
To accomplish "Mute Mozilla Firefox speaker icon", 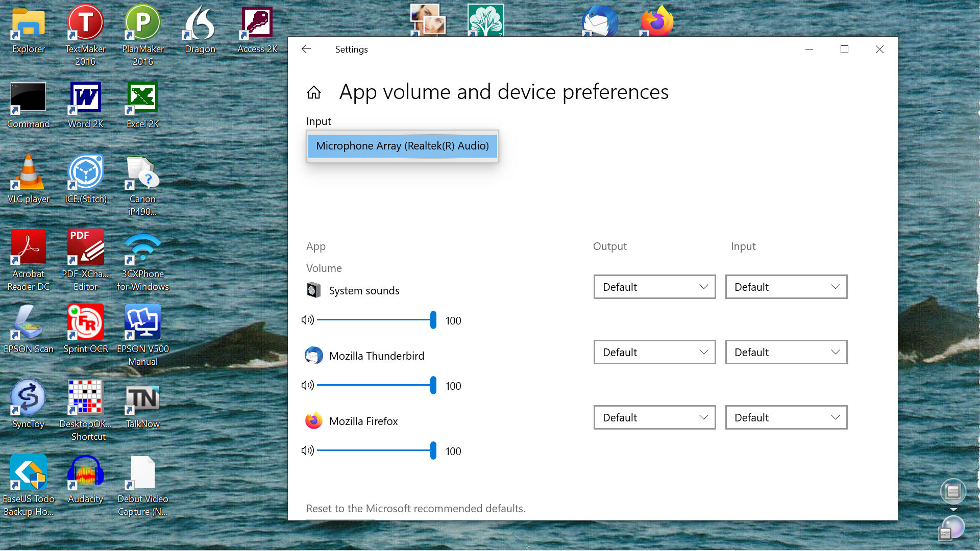I will [x=307, y=450].
